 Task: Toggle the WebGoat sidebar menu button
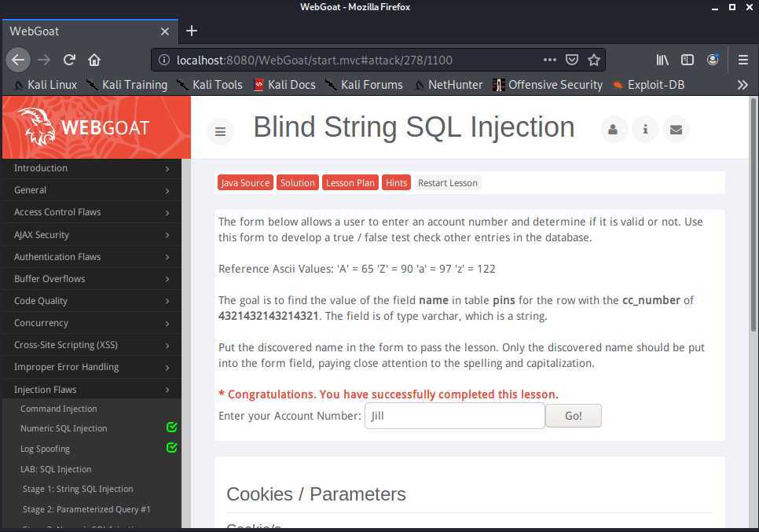tap(220, 131)
